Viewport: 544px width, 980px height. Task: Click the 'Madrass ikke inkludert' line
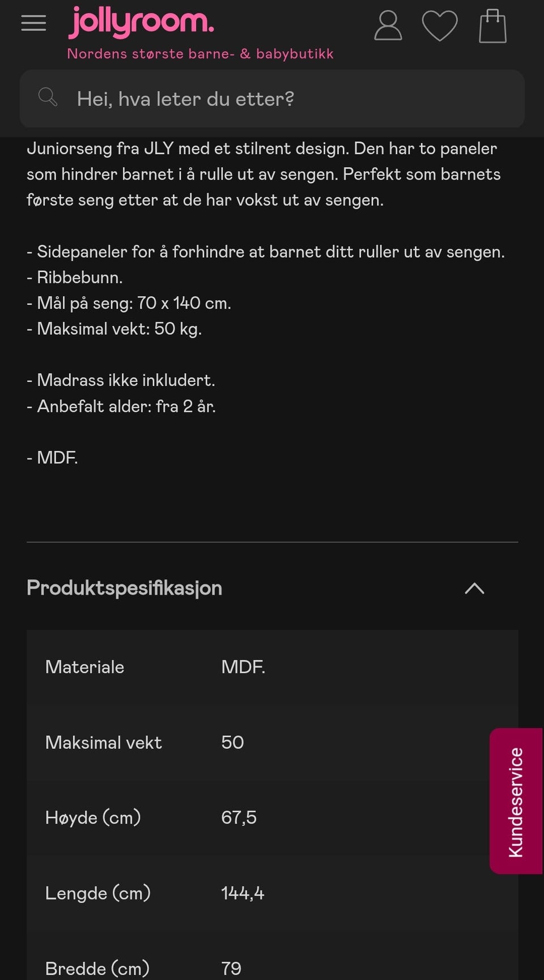(121, 380)
